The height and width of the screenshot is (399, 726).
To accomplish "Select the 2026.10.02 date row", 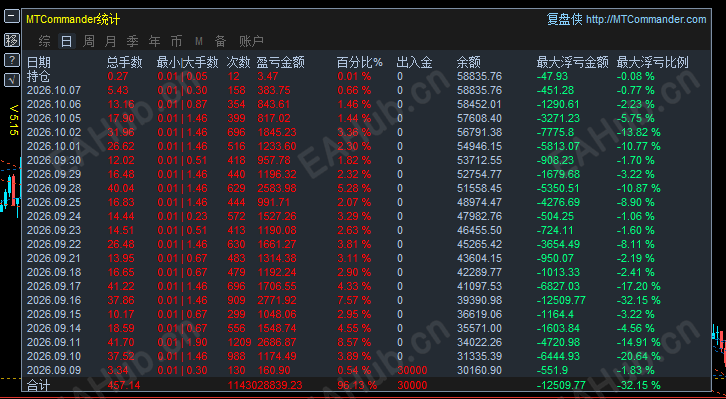I will click(x=54, y=132).
